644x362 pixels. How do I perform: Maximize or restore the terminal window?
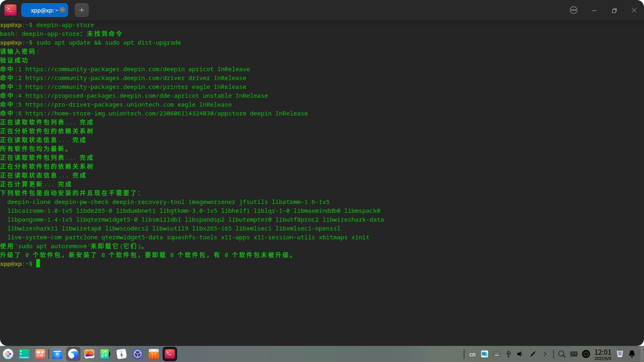point(614,10)
